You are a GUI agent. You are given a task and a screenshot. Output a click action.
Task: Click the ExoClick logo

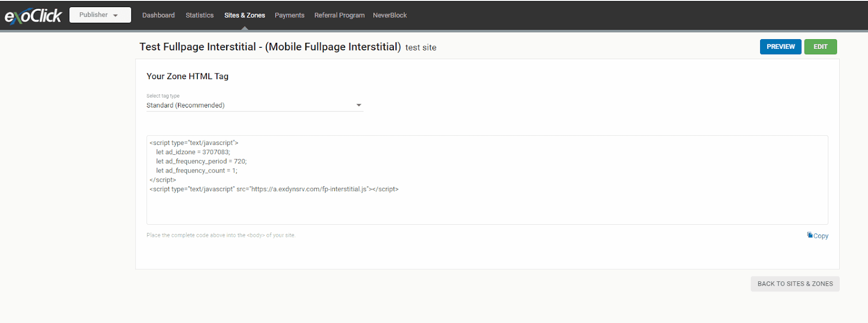point(34,16)
